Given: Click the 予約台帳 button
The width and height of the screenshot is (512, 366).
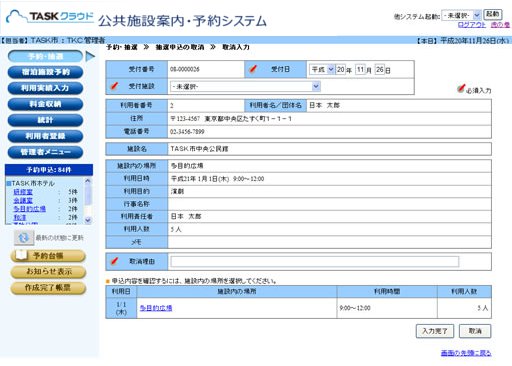Looking at the screenshot, I should coord(48,256).
